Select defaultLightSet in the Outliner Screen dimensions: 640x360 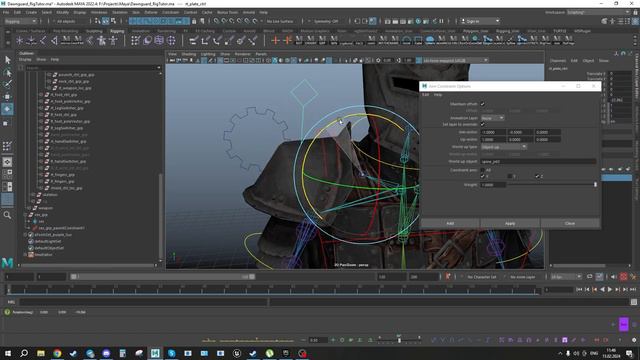click(x=49, y=241)
